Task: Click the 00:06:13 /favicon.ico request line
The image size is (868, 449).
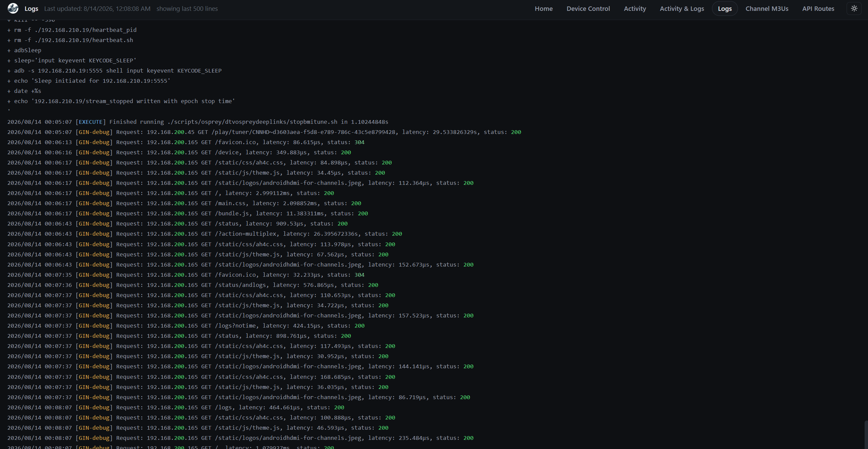Action: click(186, 142)
